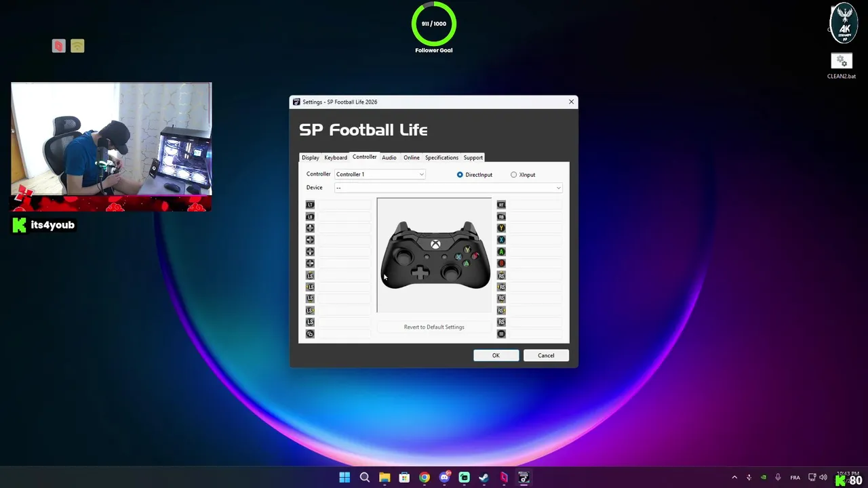The width and height of the screenshot is (868, 488).
Task: Close the SP Football Life settings window
Action: 571,102
